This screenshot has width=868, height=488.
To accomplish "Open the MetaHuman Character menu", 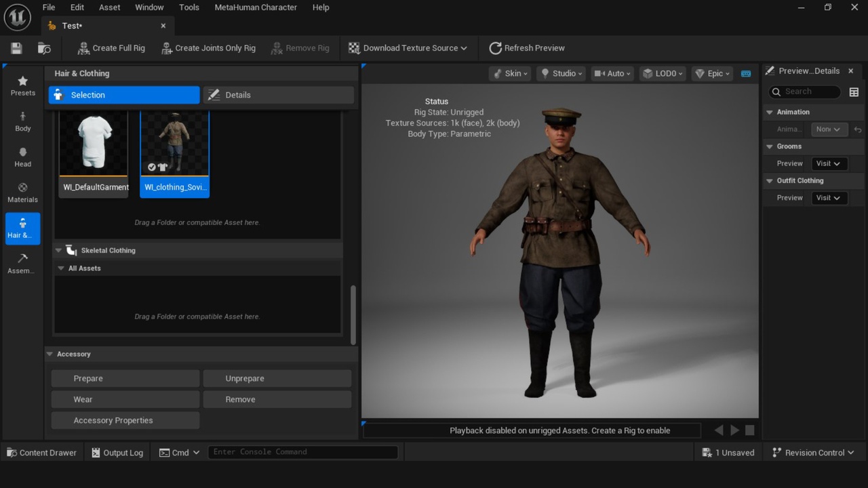I will 256,7.
